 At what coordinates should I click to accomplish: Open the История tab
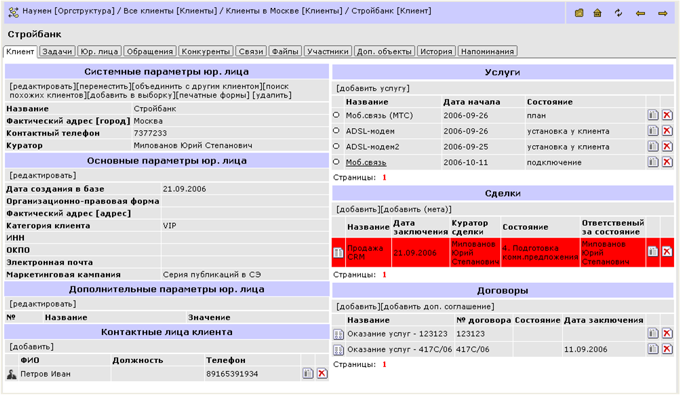436,51
